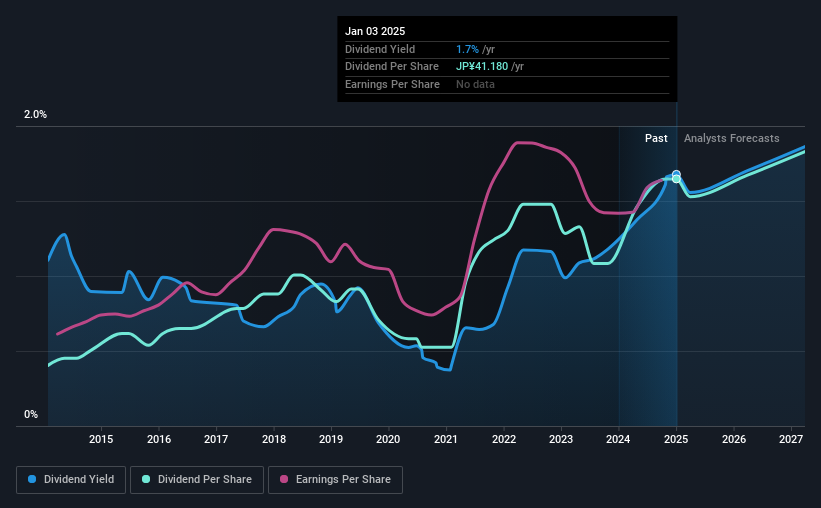Viewport: 821px width, 508px height.
Task: Click the Dividend Yield row label in tooltip
Action: coord(380,49)
